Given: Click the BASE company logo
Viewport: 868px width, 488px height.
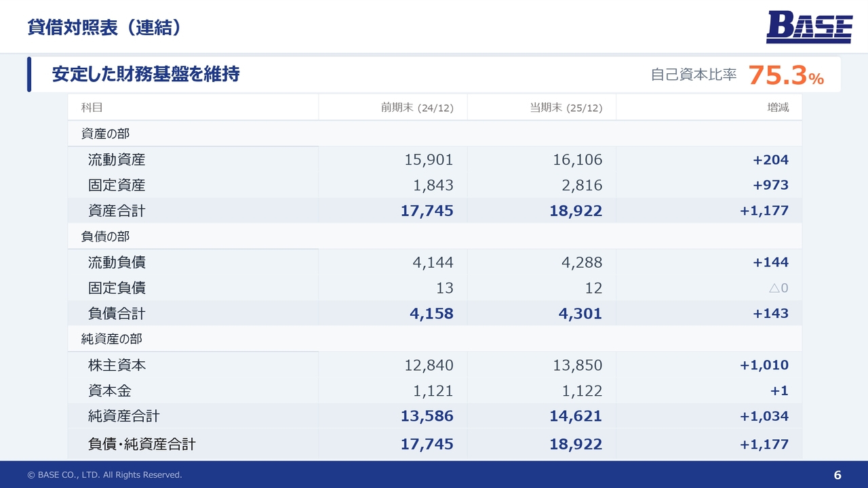Looking at the screenshot, I should tap(809, 28).
